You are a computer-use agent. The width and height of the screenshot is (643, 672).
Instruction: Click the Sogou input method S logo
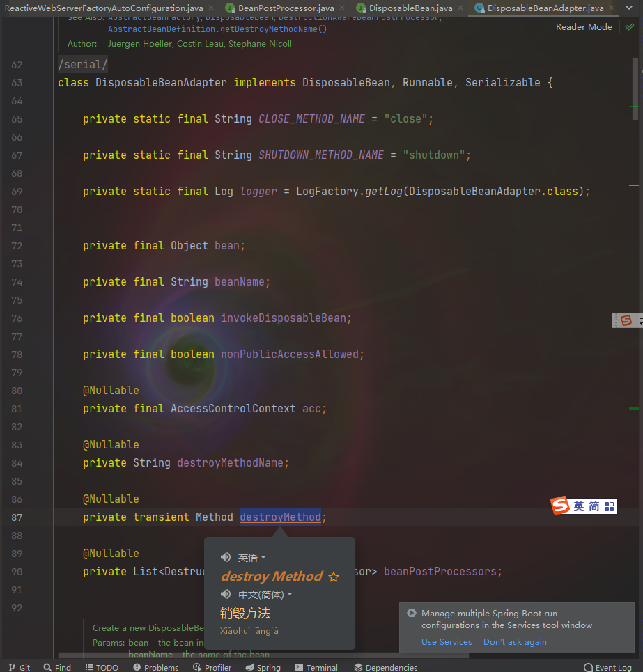[560, 506]
